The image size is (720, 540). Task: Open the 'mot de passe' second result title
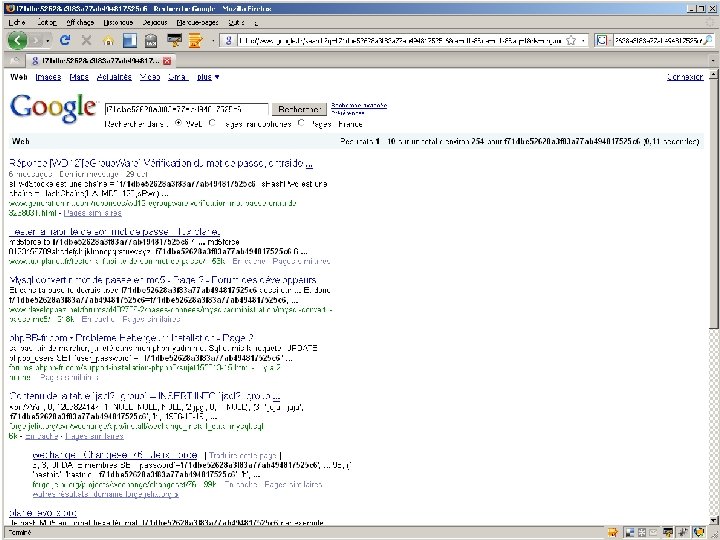(x=114, y=231)
